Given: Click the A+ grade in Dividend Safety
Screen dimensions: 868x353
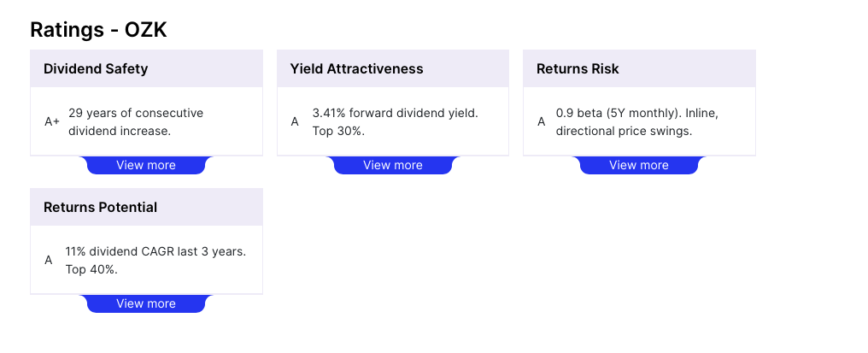Looking at the screenshot, I should click(52, 122).
